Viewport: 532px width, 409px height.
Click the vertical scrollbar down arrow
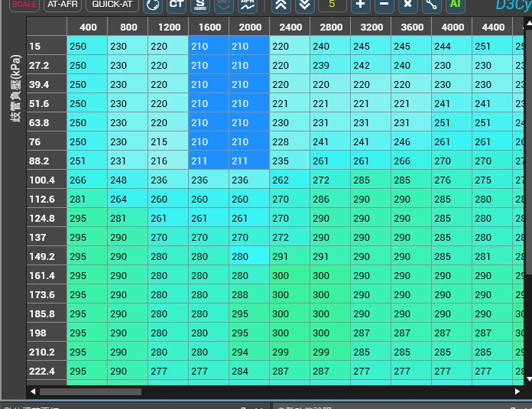[529, 378]
